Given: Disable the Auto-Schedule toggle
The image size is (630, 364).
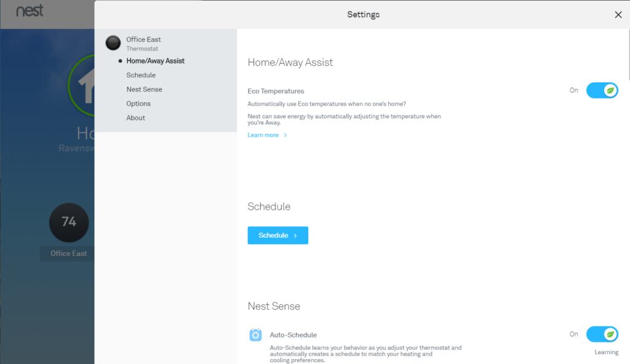Looking at the screenshot, I should click(x=602, y=334).
